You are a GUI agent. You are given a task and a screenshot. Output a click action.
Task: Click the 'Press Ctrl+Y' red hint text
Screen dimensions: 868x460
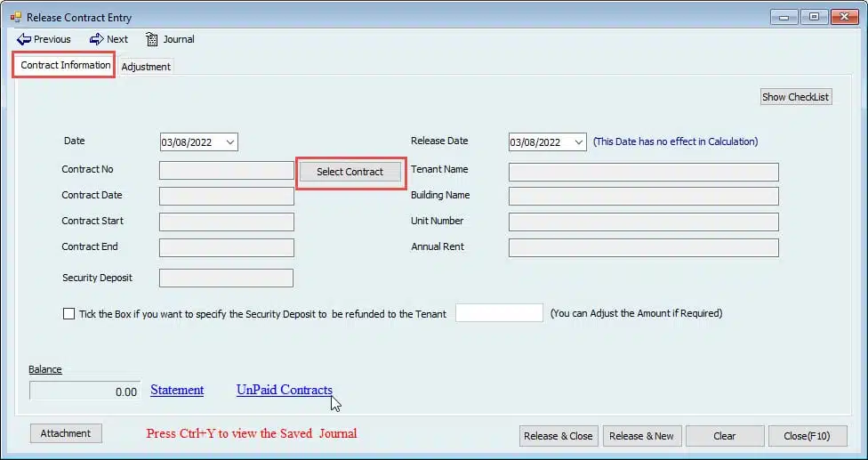[252, 433]
